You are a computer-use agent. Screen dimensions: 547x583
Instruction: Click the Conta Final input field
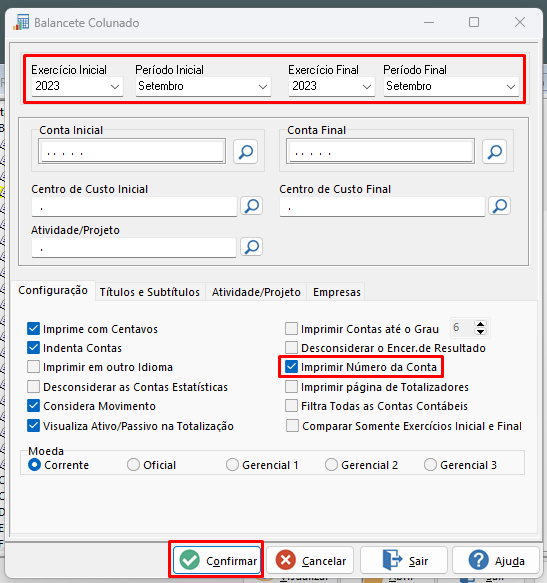[x=380, y=151]
